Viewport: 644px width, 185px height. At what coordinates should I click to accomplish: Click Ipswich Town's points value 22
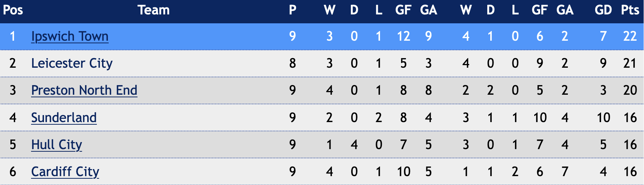(630, 36)
